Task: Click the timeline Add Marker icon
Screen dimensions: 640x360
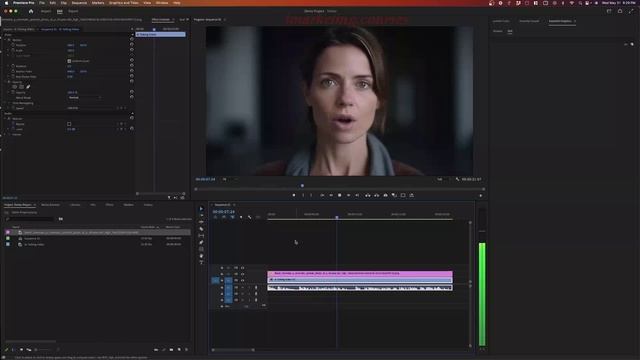Action: (x=241, y=218)
